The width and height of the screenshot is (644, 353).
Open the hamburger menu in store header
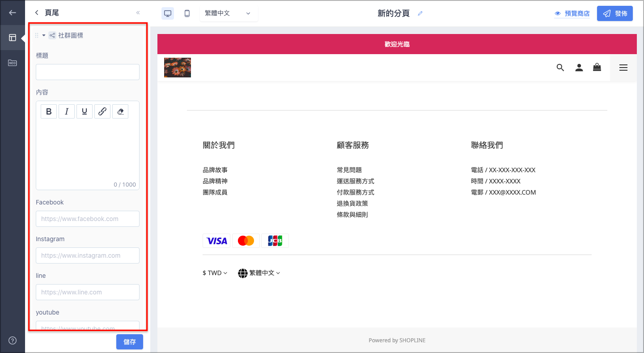pyautogui.click(x=623, y=68)
